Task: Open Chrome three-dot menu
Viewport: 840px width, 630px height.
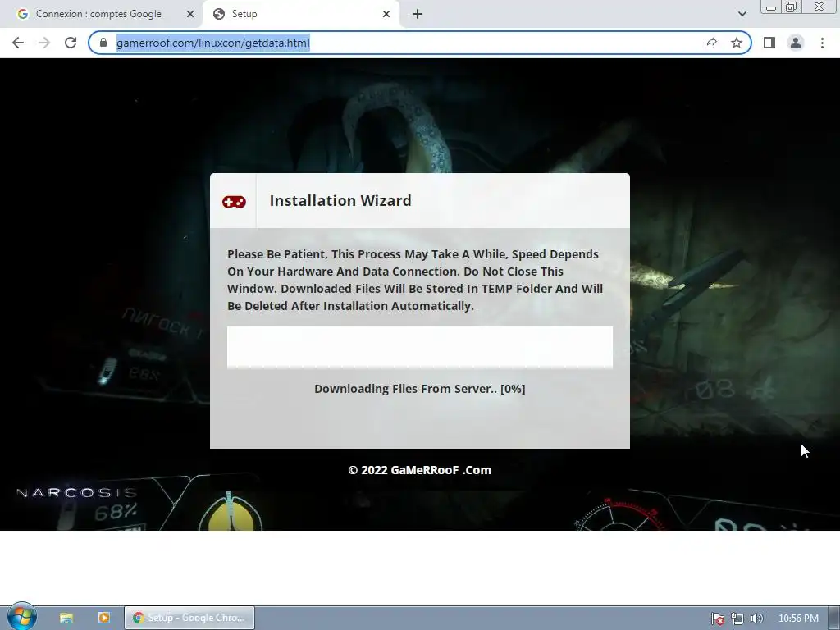Action: pos(822,43)
